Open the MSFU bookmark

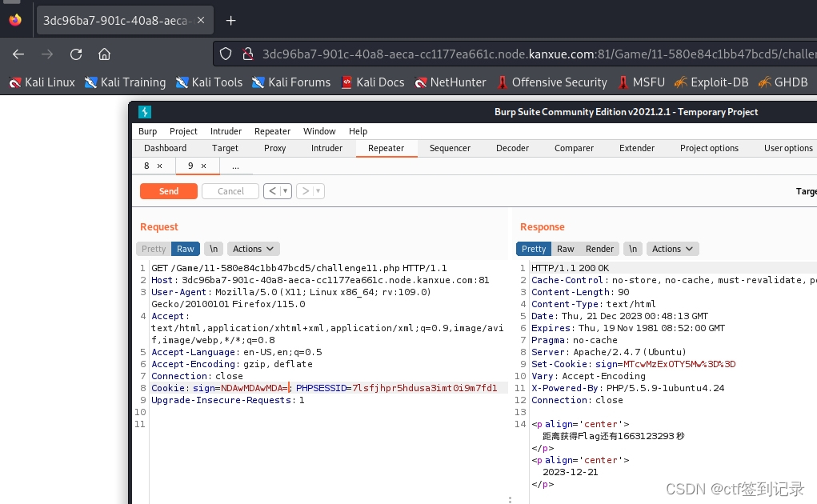point(641,82)
